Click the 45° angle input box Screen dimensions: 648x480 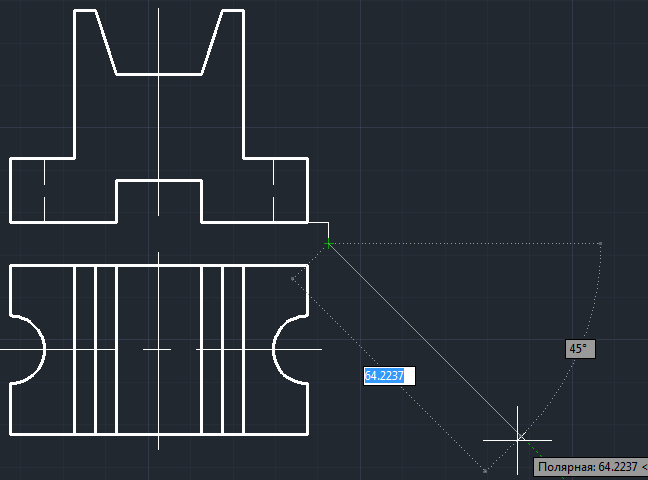pos(580,349)
